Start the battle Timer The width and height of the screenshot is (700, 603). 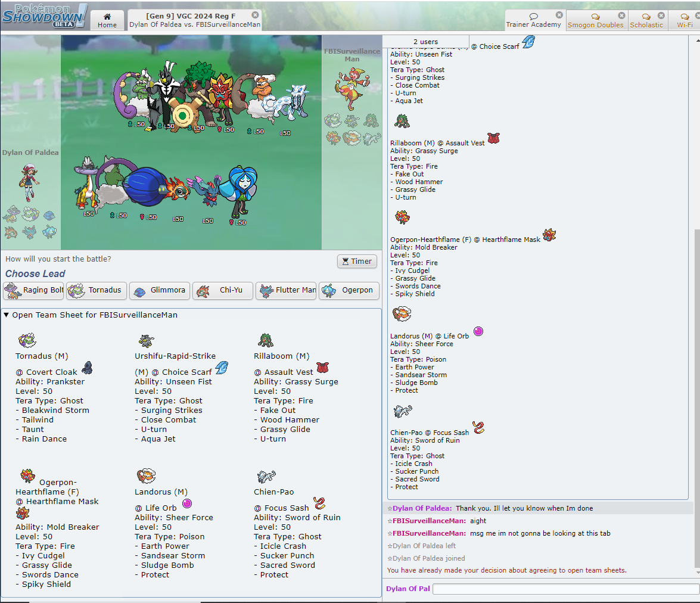tap(357, 262)
